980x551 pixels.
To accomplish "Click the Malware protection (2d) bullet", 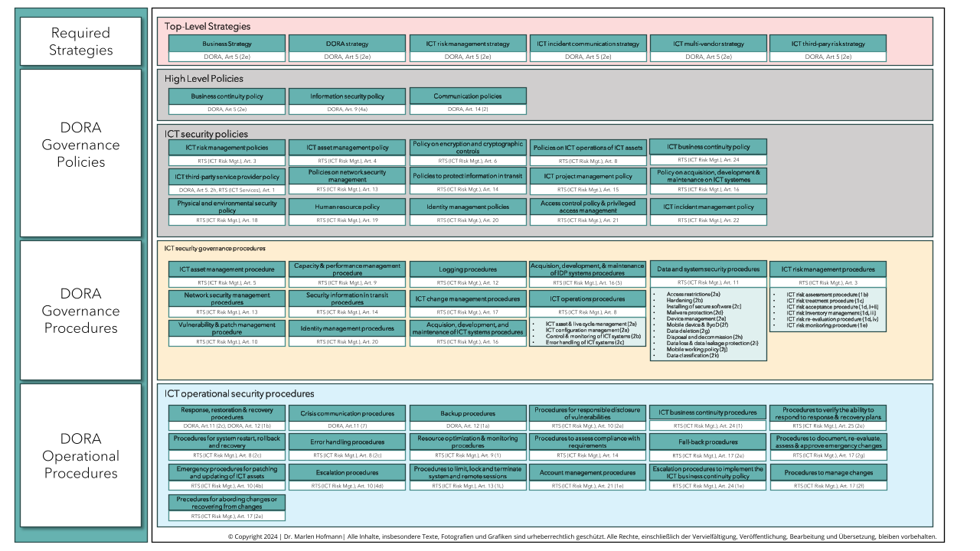I will [694, 312].
